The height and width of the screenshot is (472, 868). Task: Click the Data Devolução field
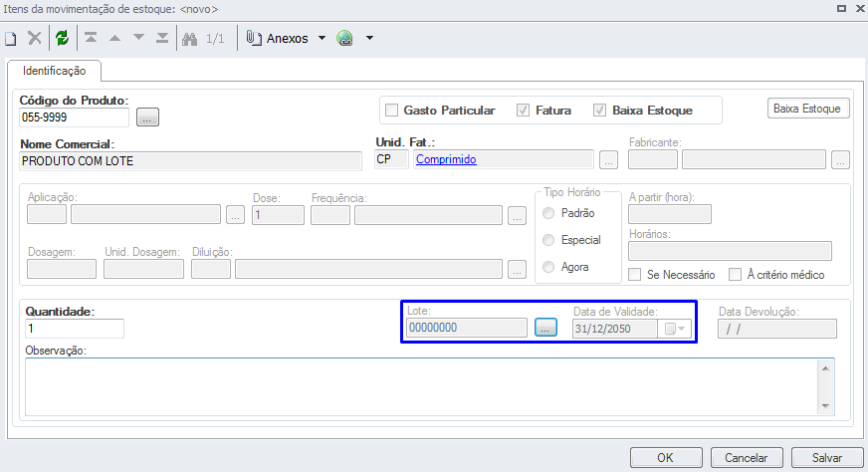[x=777, y=329]
